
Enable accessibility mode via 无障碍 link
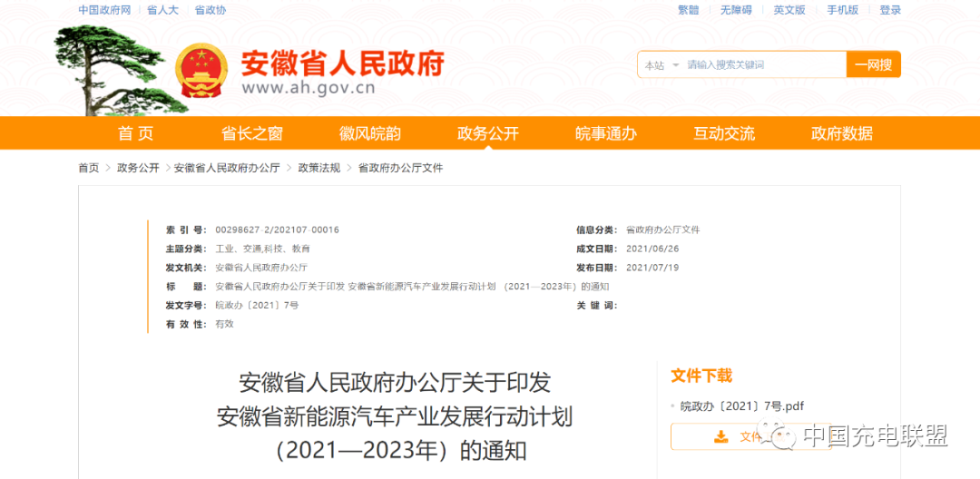[x=736, y=10]
